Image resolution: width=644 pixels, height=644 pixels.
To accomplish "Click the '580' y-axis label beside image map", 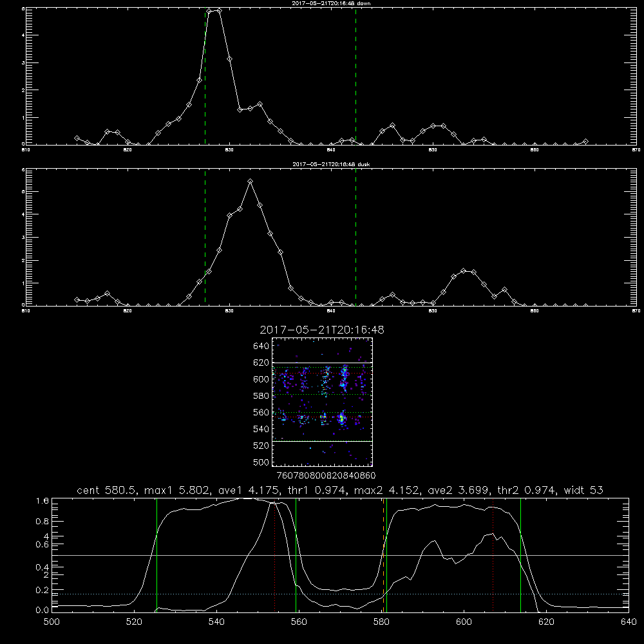I will pos(261,396).
